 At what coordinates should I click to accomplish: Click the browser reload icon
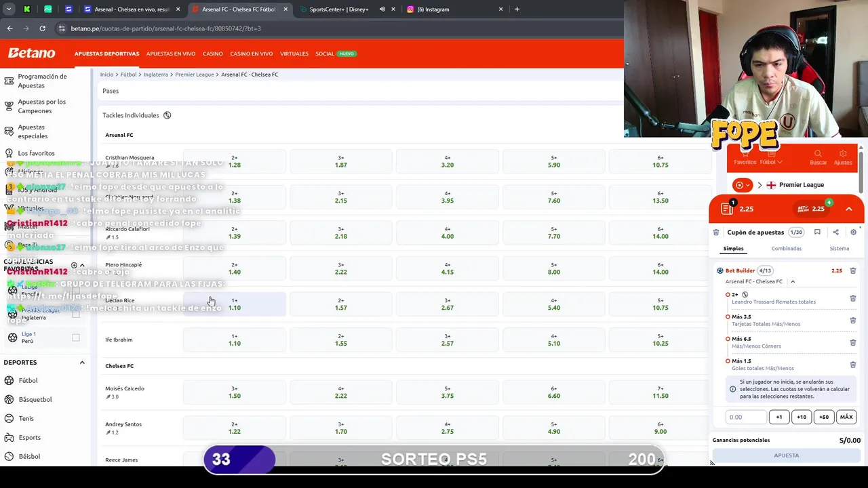coord(42,28)
